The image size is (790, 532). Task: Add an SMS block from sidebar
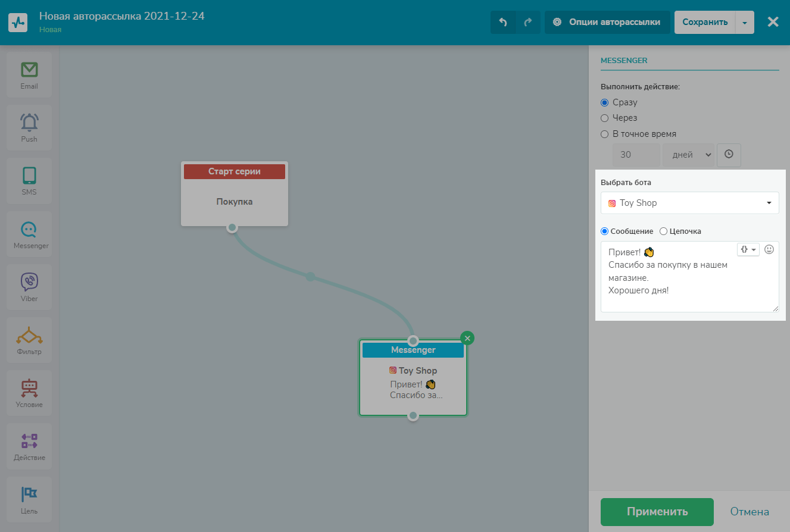tap(29, 180)
